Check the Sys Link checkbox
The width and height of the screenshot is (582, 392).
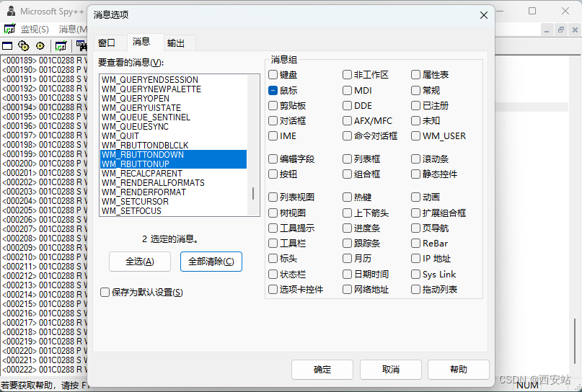coord(415,274)
